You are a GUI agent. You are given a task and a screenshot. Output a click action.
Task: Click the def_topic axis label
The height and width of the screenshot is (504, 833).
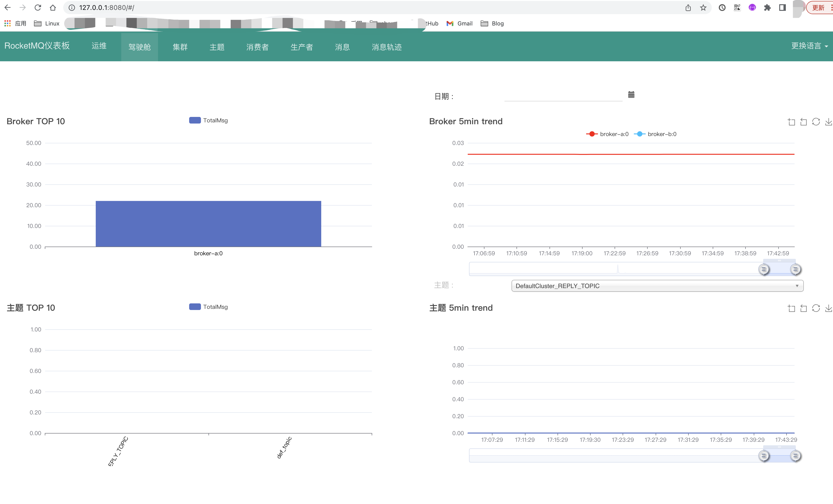pyautogui.click(x=284, y=448)
